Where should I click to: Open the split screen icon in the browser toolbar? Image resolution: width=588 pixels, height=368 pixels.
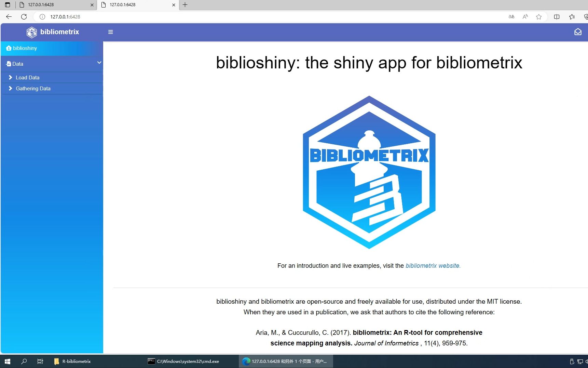556,17
